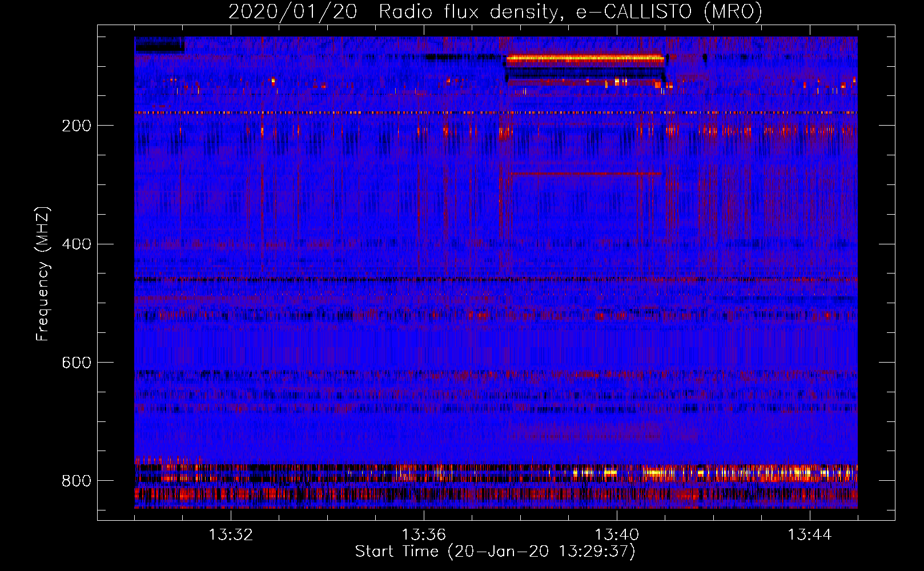Screen dimensions: 924x571
Task: Select the 800 frequency tick label
Action: [77, 481]
